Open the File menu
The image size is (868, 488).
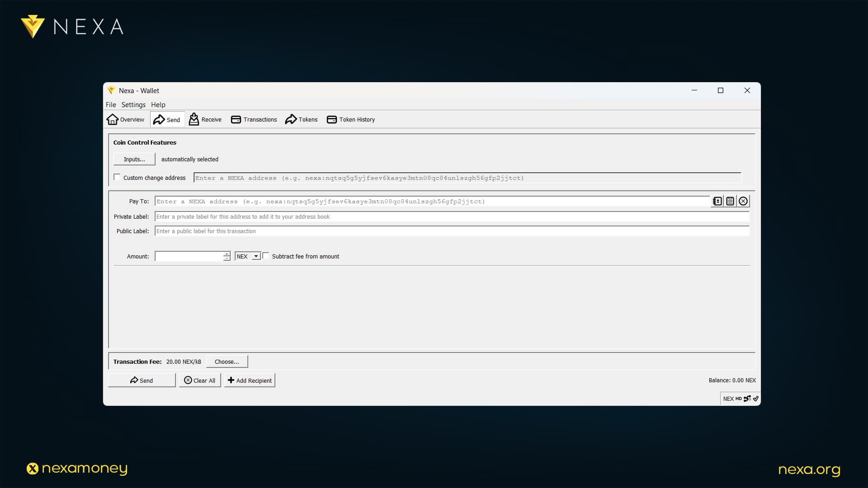111,104
